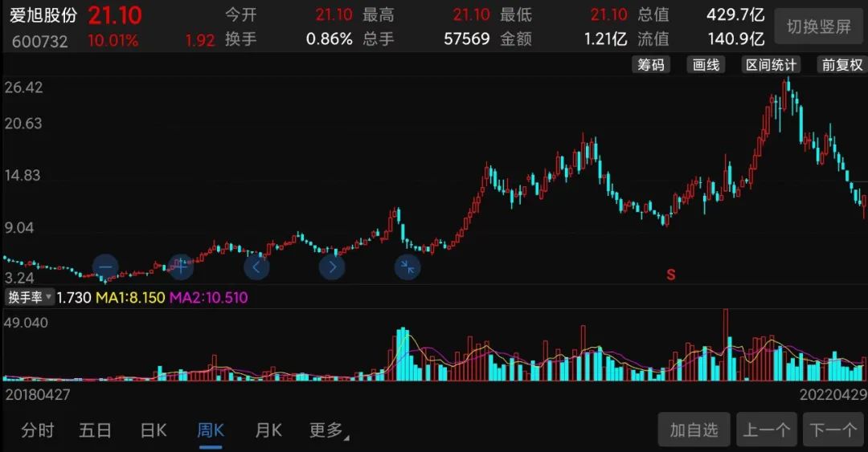Shift chart left with back arrow
This screenshot has width=868, height=452.
click(x=256, y=268)
